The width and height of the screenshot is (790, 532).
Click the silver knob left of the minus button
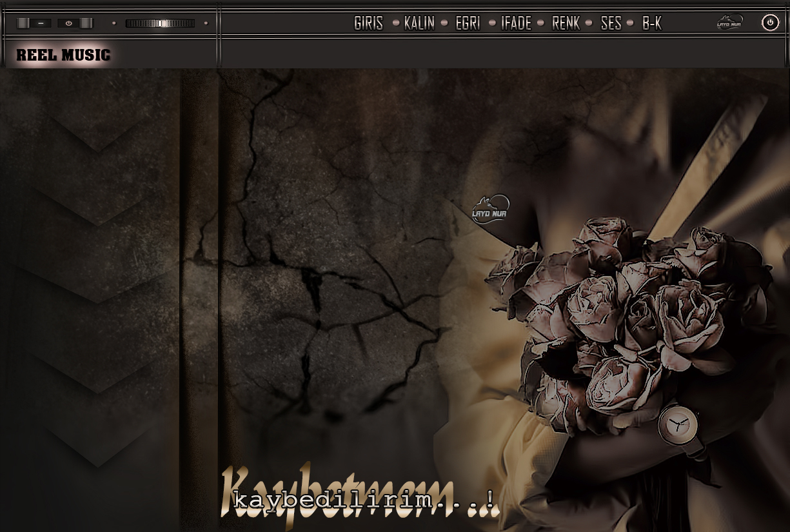[x=23, y=23]
